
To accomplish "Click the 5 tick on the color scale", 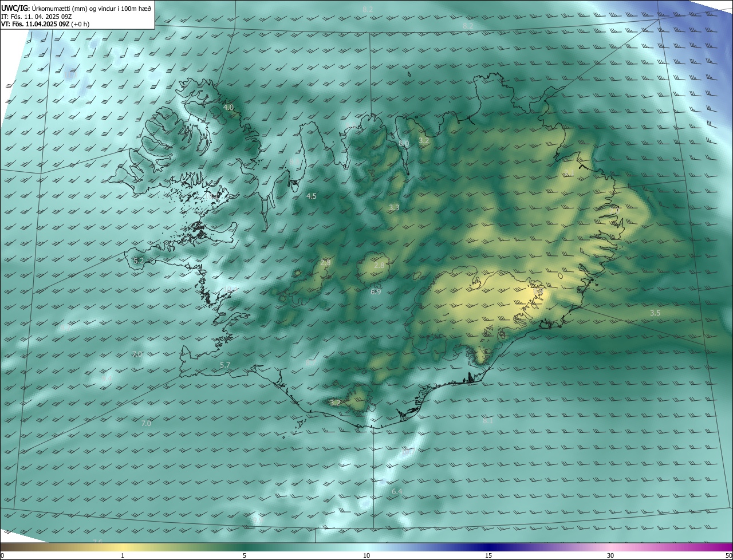I will (x=245, y=556).
